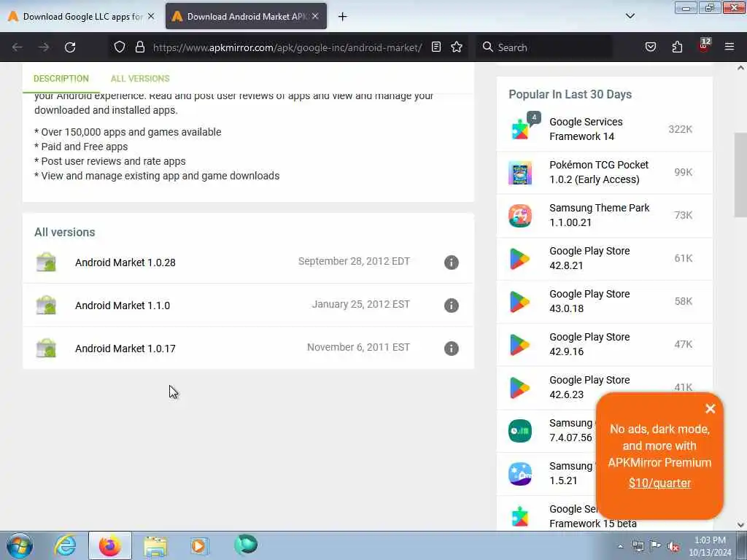This screenshot has height=560, width=747.
Task: Open Windows Explorer folder in taskbar
Action: 155,545
